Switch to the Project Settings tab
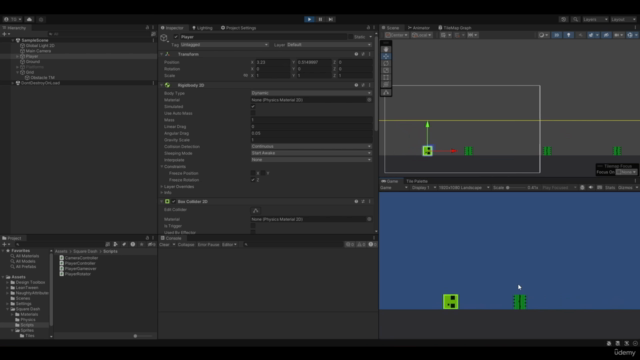The height and width of the screenshot is (360, 640). pyautogui.click(x=238, y=28)
